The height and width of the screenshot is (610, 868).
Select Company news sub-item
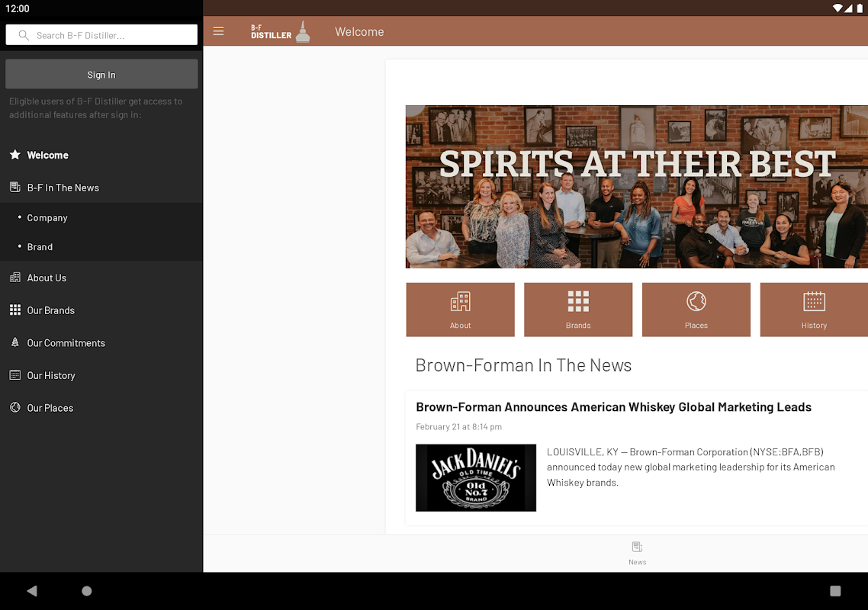101,217
